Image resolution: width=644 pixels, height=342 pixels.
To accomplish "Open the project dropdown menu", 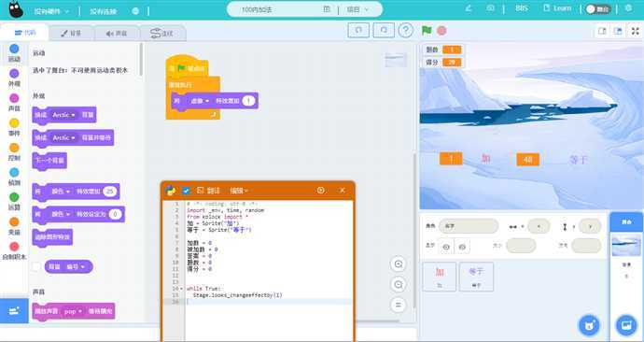I will click(357, 9).
